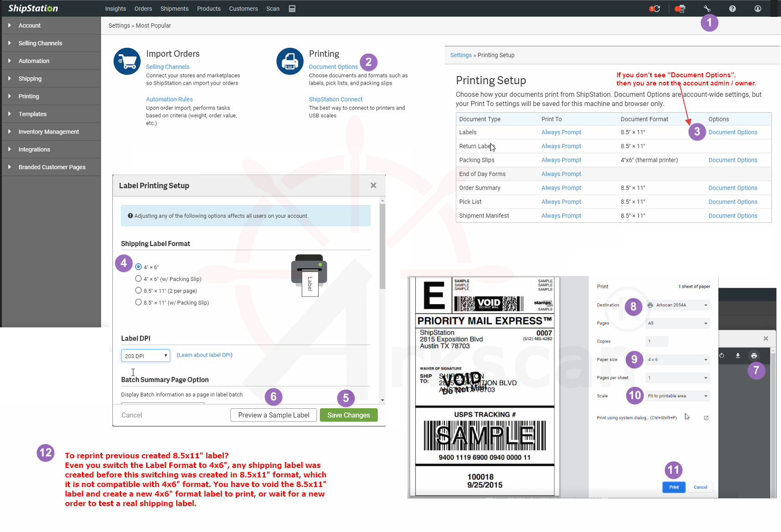Expand the Selling Channels sidebar section

(x=51, y=43)
